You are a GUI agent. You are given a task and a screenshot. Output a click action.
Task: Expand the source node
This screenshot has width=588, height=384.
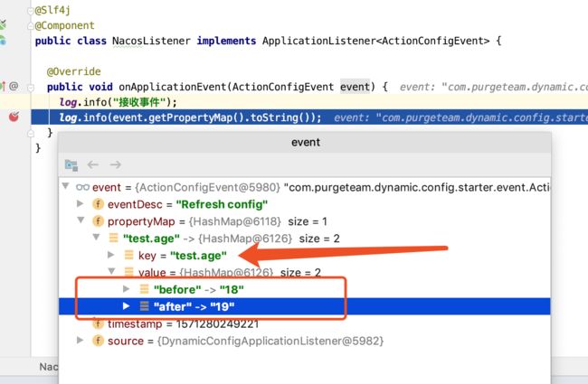coord(80,340)
